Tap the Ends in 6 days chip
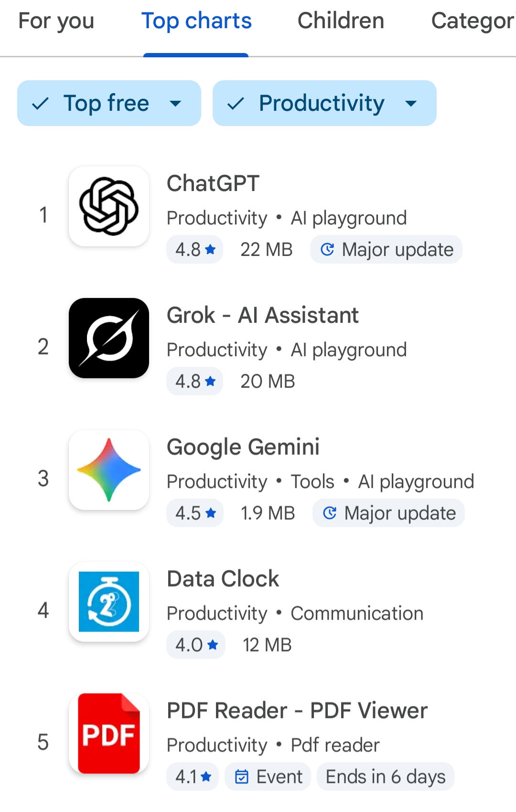Image resolution: width=516 pixels, height=812 pixels. click(385, 777)
